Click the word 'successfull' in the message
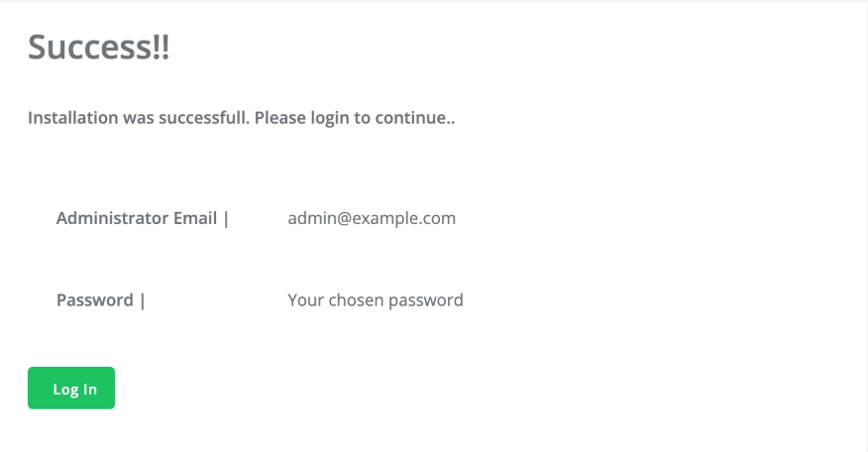The image size is (868, 452). pos(204,117)
